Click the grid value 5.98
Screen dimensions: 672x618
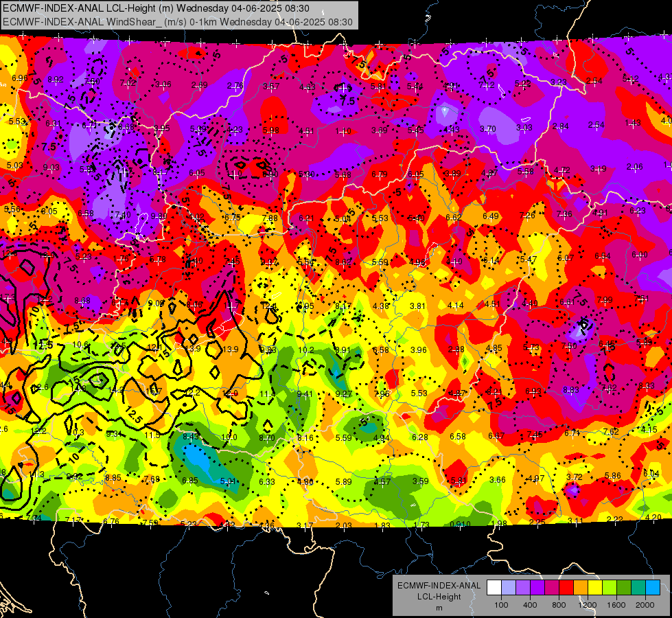coord(271,130)
